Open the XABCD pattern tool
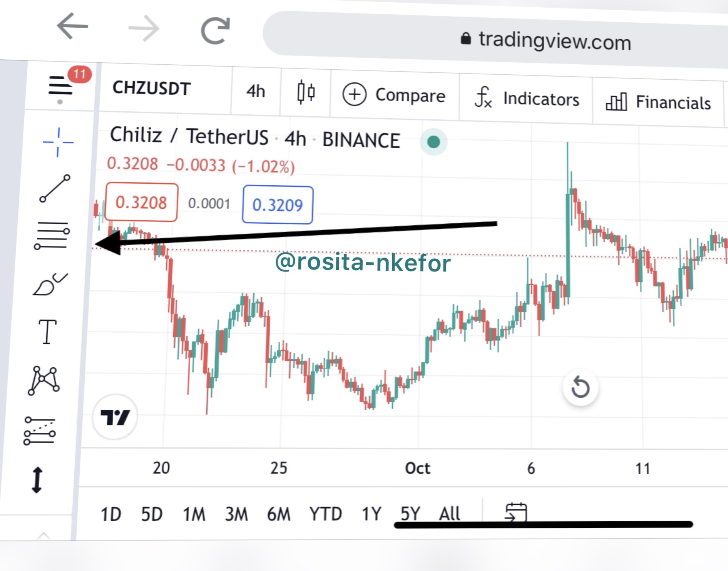728x571 pixels. click(44, 380)
